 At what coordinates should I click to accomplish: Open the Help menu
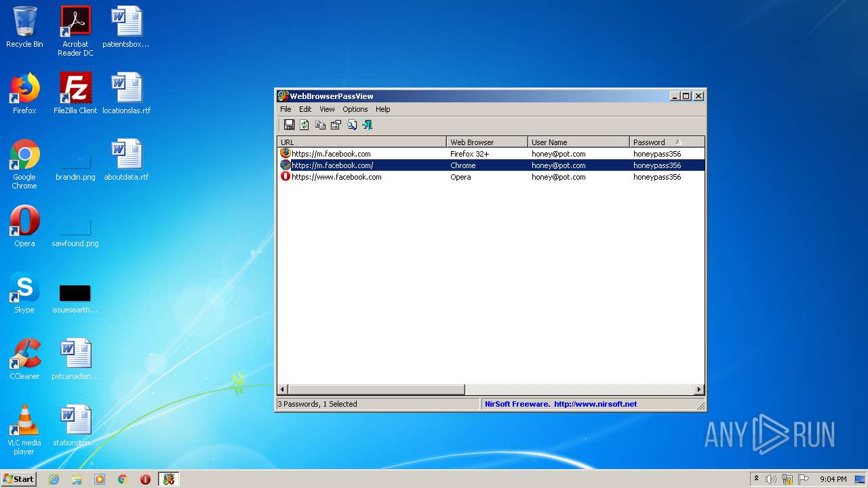click(383, 109)
